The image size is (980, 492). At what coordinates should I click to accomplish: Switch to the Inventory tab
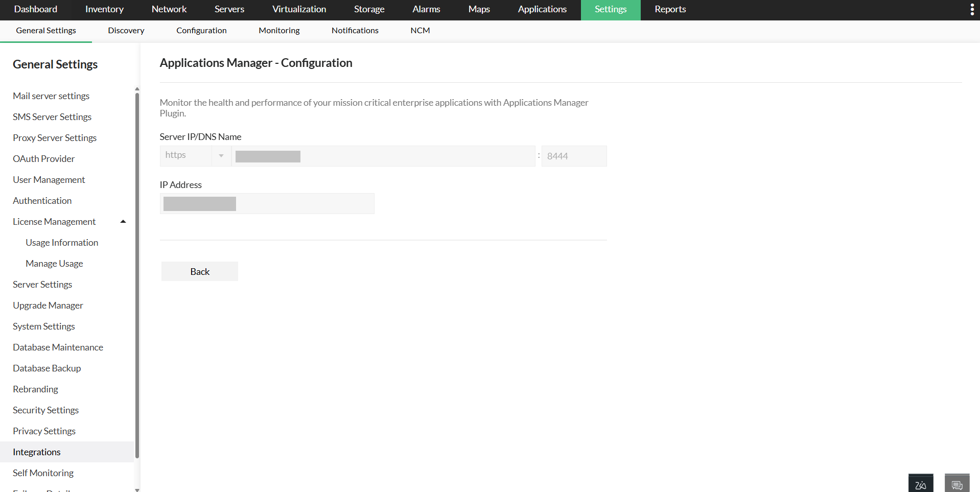coord(104,9)
